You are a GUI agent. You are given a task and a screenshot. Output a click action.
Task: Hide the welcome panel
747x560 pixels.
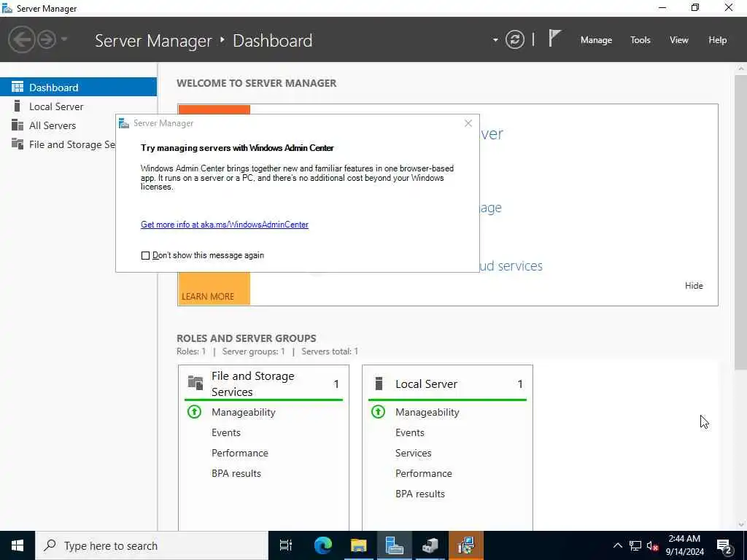pos(694,285)
